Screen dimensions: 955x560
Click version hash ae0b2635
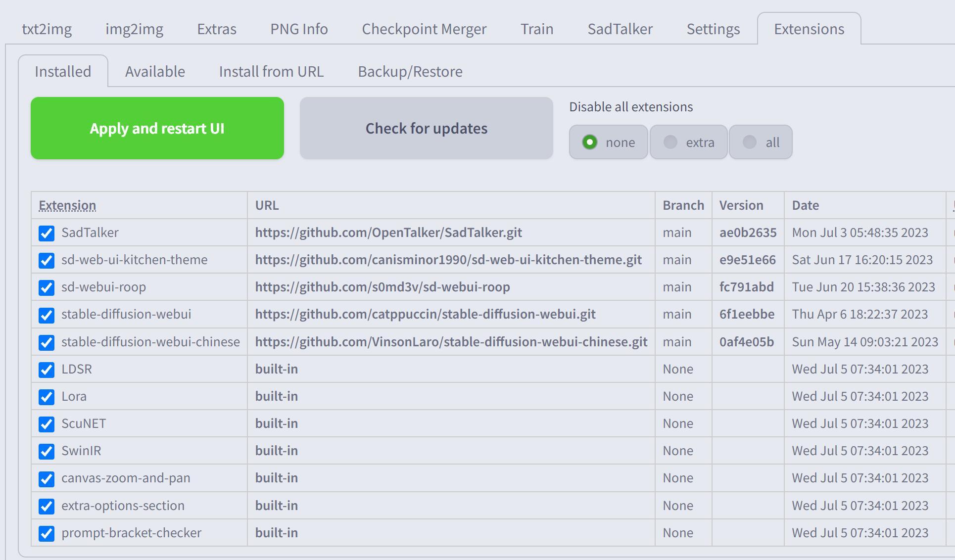[748, 233]
